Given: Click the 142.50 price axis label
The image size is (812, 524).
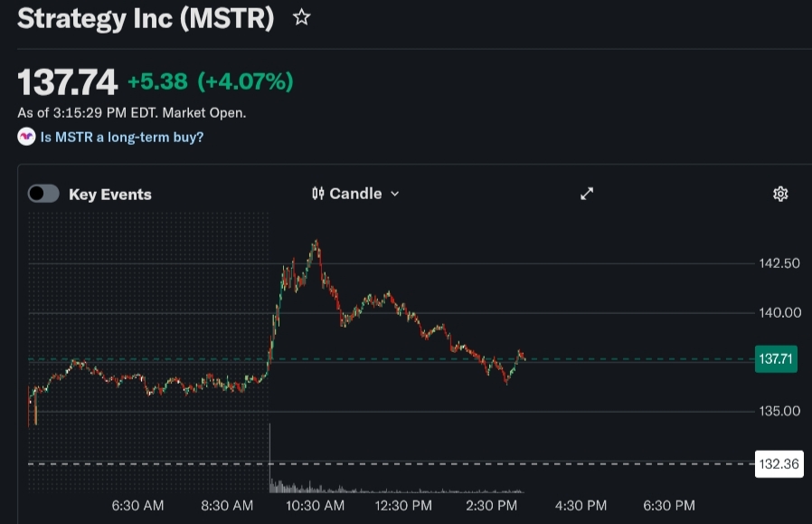Looking at the screenshot, I should point(777,262).
